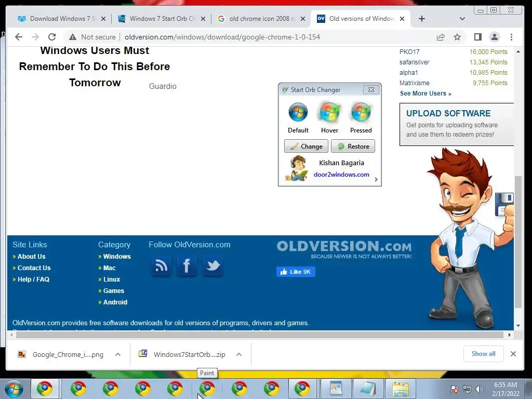Open Chrome's three-dot menu
This screenshot has width=532, height=399.
(x=511, y=37)
